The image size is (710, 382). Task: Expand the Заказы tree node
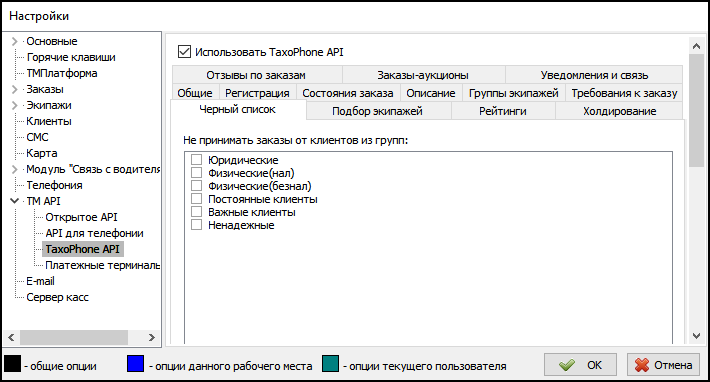[x=14, y=89]
